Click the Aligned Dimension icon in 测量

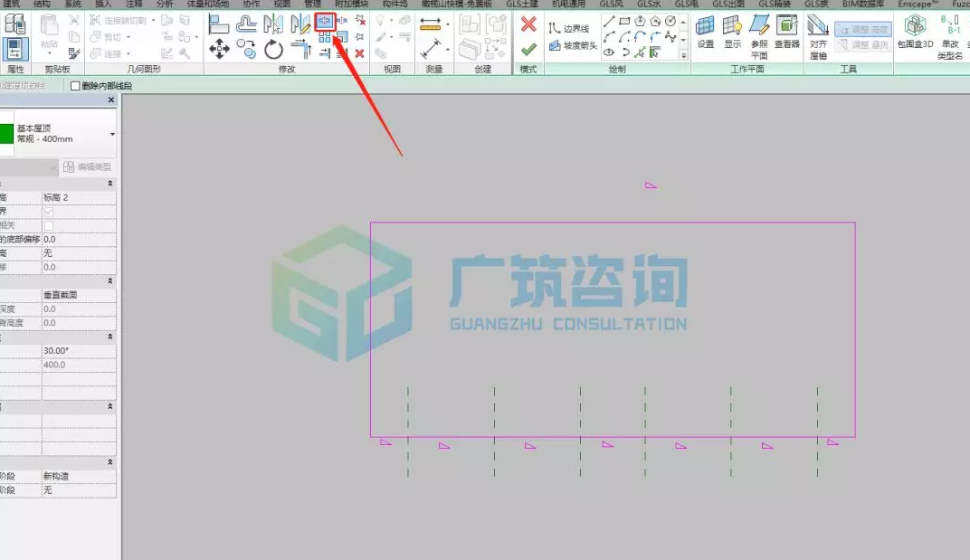point(431,49)
